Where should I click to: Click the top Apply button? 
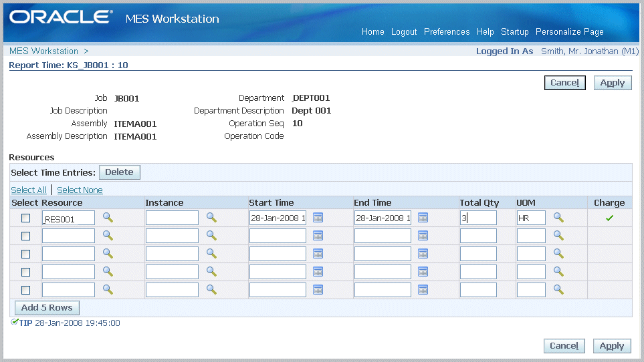point(613,83)
